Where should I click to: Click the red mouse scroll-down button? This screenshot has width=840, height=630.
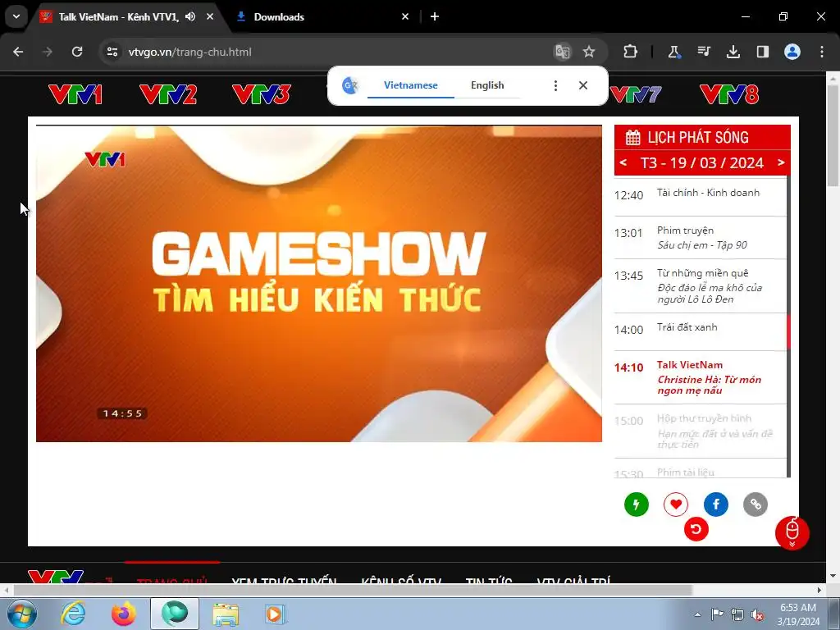click(792, 533)
